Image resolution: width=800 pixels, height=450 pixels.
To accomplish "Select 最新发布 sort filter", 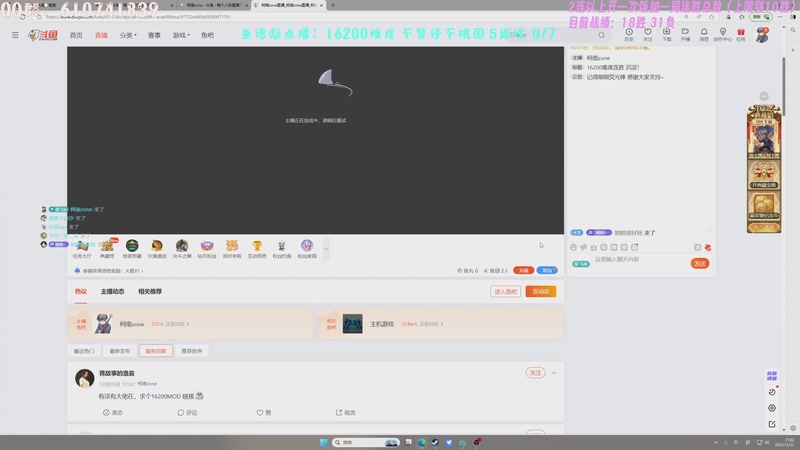I will [x=120, y=351].
